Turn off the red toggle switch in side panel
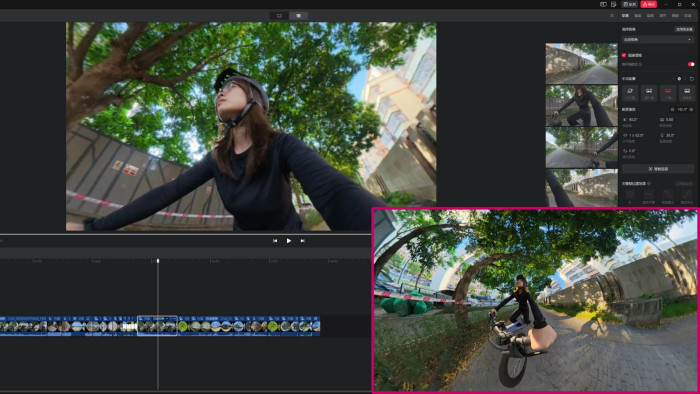 [691, 64]
